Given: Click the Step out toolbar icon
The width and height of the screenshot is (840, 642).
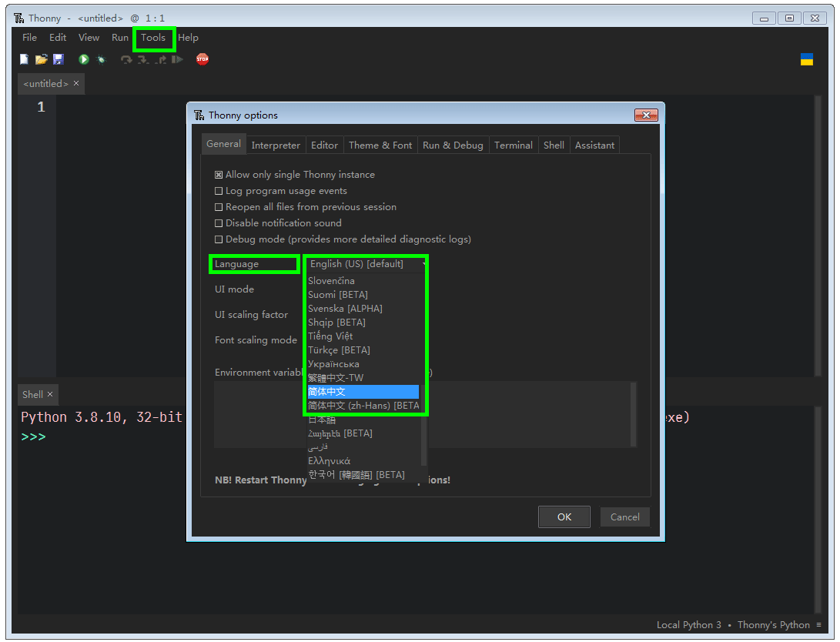Looking at the screenshot, I should pos(161,59).
